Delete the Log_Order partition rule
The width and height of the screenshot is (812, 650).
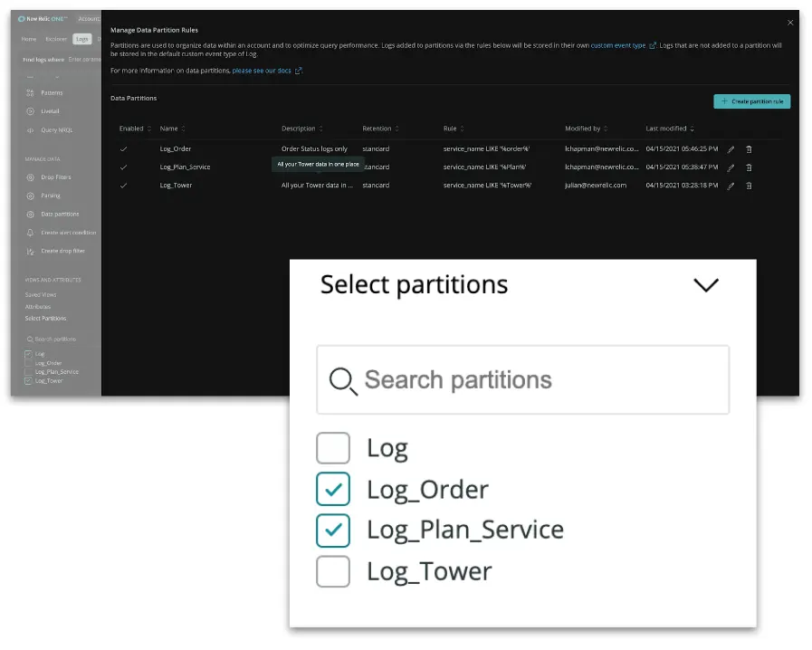click(748, 148)
